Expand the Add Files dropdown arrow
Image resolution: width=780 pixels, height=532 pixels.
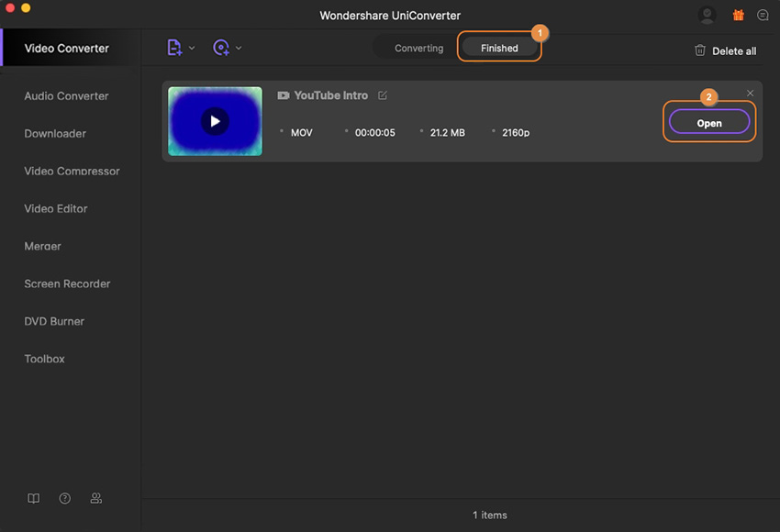coord(192,49)
